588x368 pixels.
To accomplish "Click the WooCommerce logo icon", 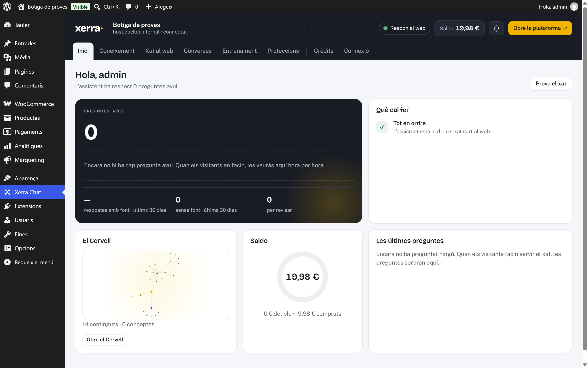I will tap(7, 104).
